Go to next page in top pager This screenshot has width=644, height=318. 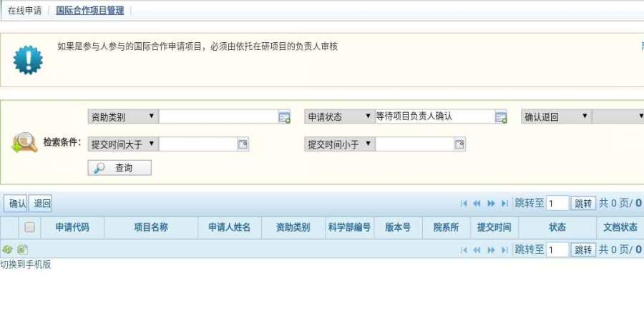coord(491,203)
